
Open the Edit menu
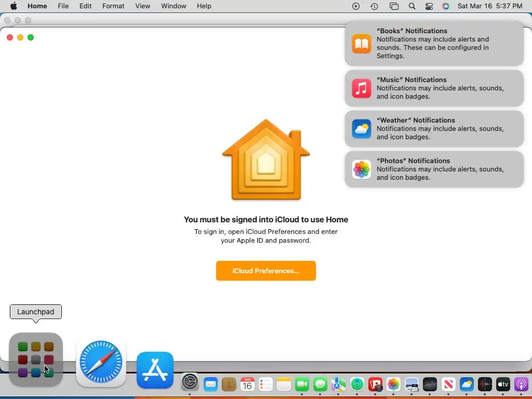click(x=86, y=6)
